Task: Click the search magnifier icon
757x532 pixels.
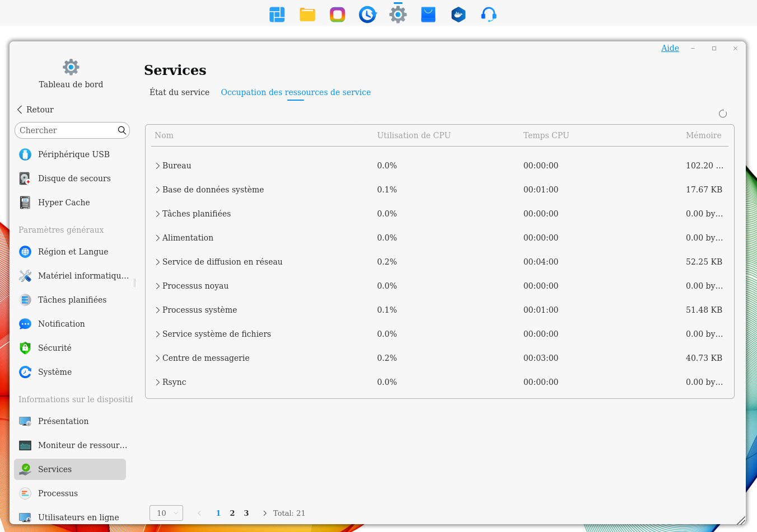Action: [122, 130]
